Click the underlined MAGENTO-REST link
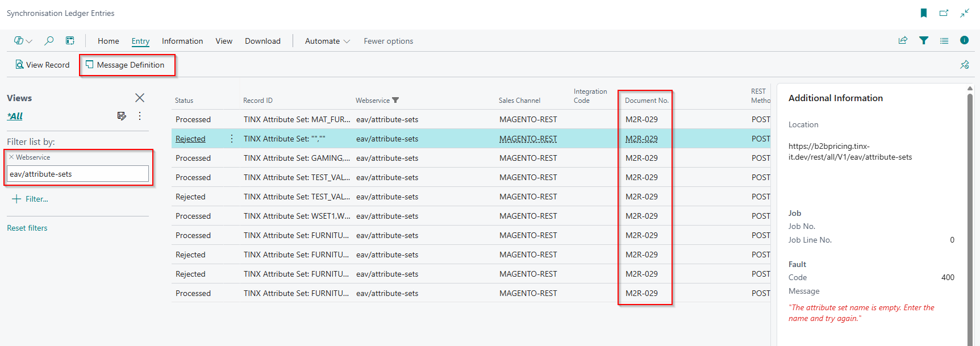Viewport: 980px width, 346px height. coord(528,139)
